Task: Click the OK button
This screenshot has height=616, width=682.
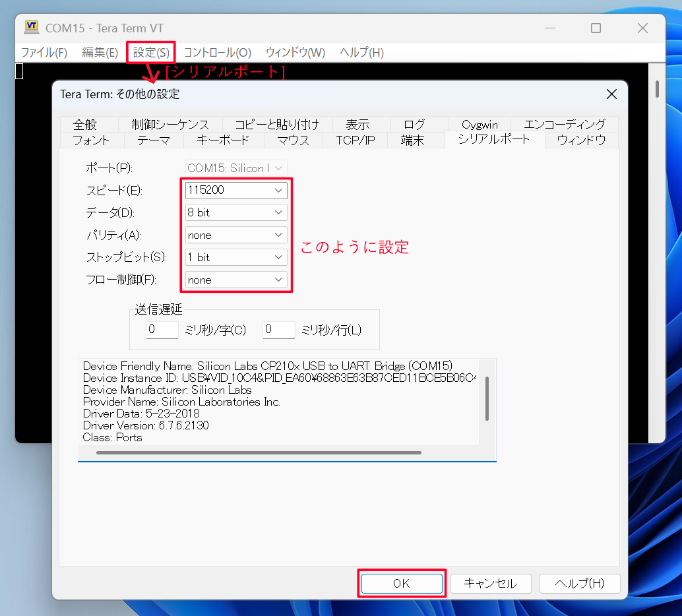Action: [402, 584]
